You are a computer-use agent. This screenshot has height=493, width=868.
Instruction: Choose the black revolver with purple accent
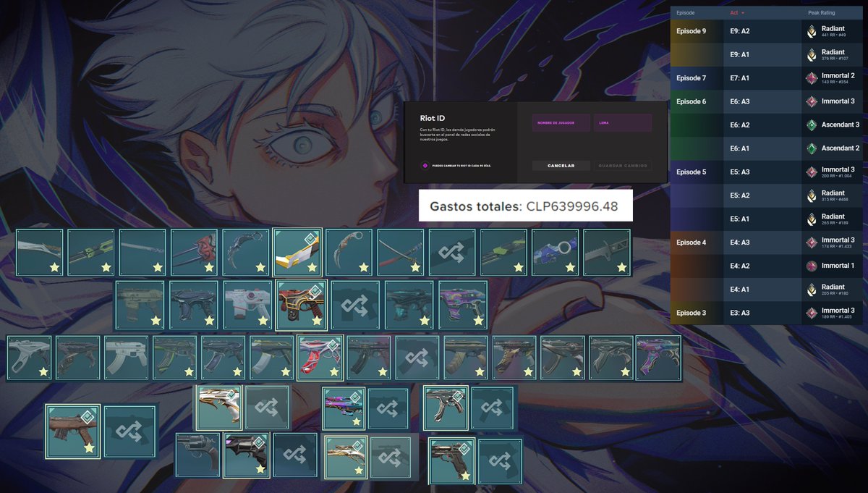click(x=246, y=455)
